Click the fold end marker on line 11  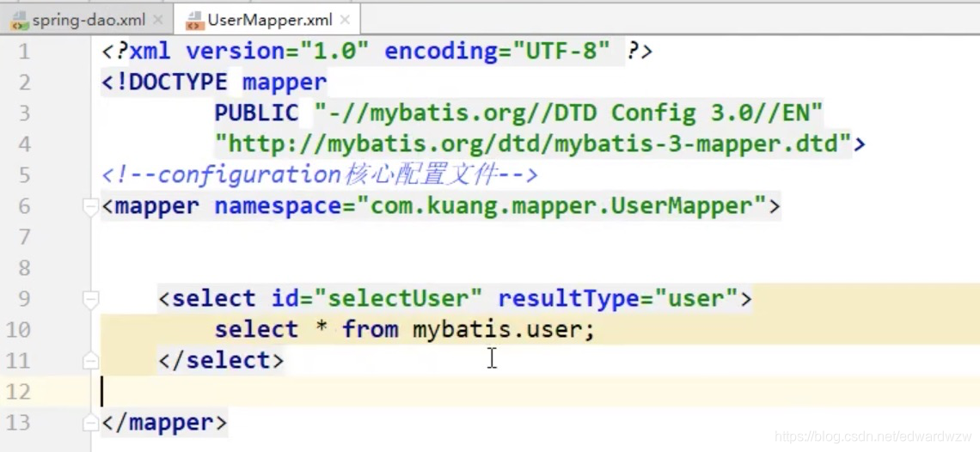tap(90, 361)
